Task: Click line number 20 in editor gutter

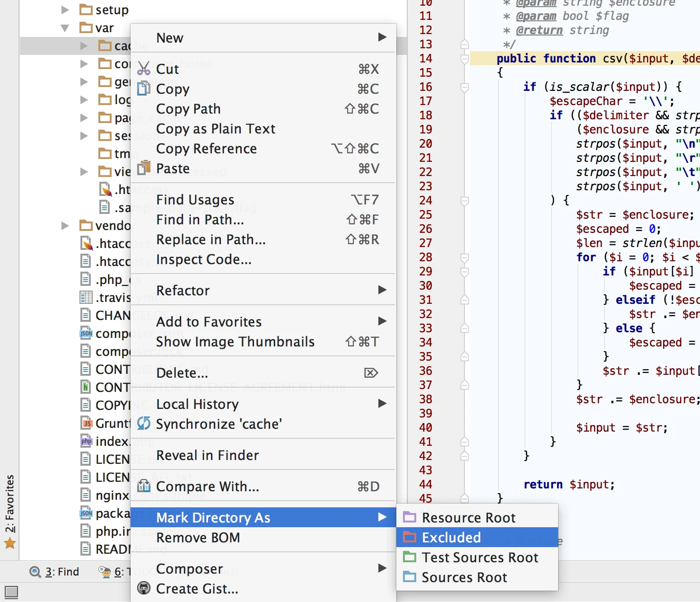Action: pyautogui.click(x=425, y=143)
